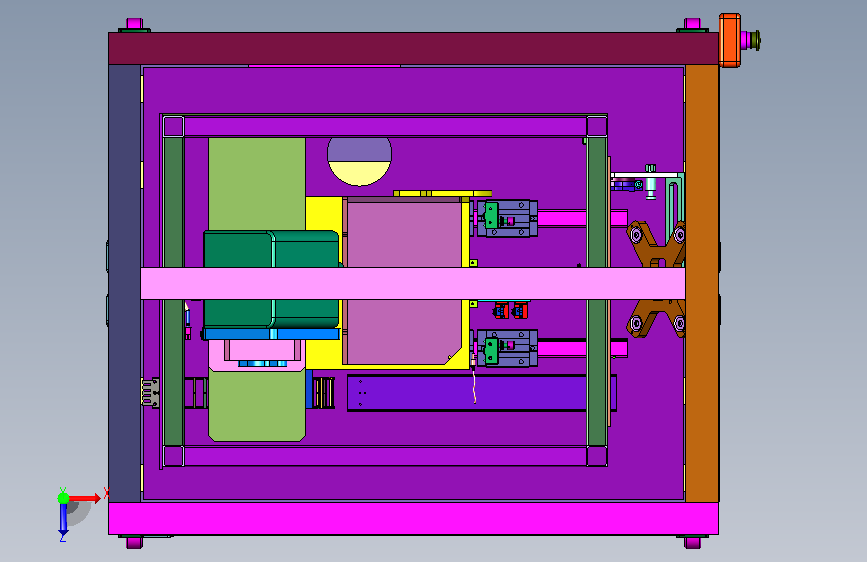The height and width of the screenshot is (562, 867).
Task: Select the mauve square plate
Action: 404,235
